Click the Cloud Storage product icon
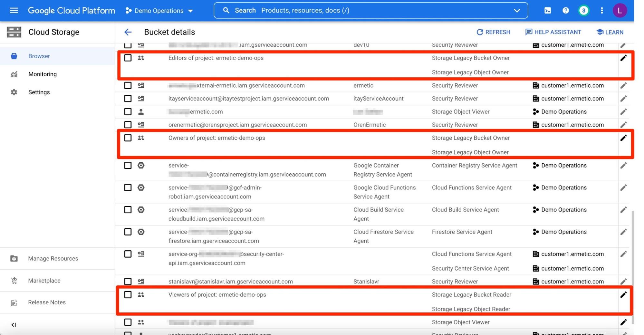Image resolution: width=644 pixels, height=335 pixels. 14,32
